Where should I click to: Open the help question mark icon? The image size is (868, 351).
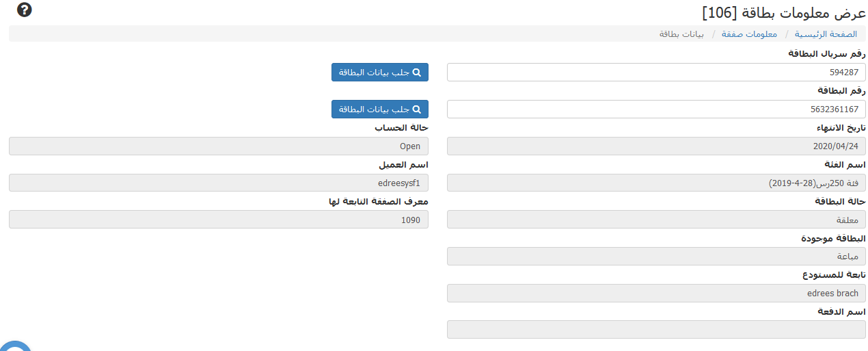[24, 10]
